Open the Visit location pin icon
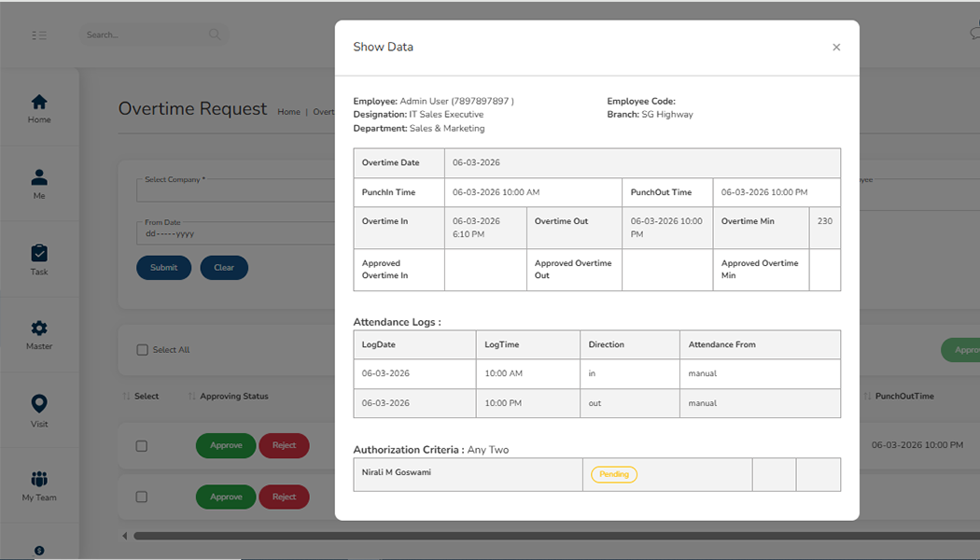980x560 pixels. point(39,404)
